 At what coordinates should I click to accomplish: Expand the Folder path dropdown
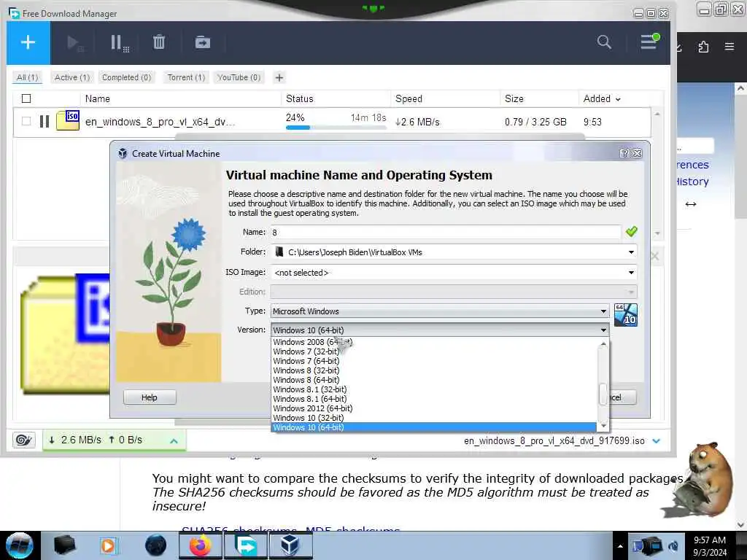(631, 252)
